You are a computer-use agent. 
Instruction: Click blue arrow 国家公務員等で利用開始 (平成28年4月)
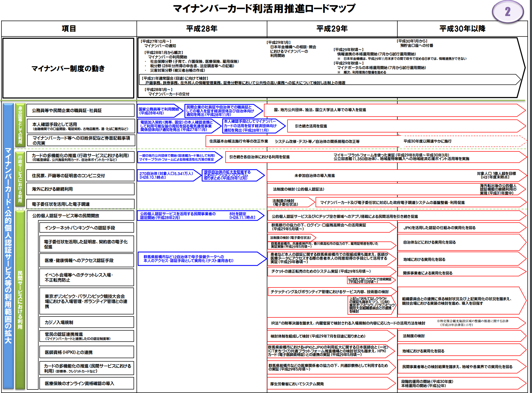click(x=160, y=111)
